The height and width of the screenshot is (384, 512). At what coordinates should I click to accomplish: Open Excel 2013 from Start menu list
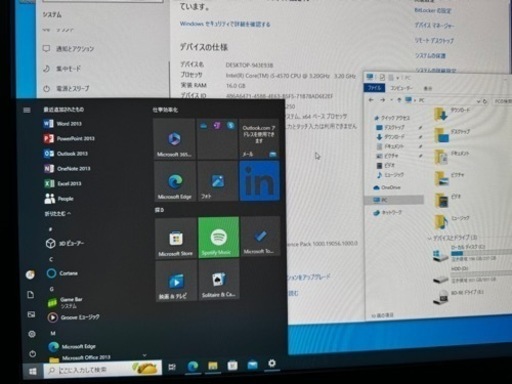63,183
